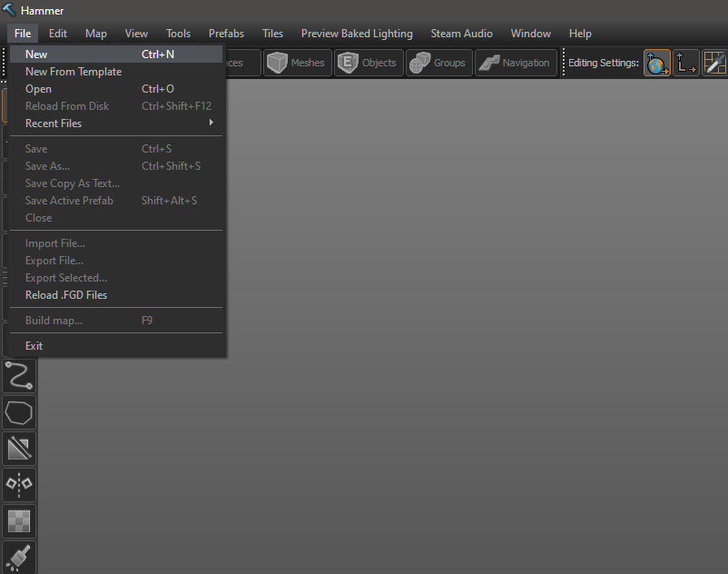
Task: Select the polygon tool icon
Action: (19, 412)
